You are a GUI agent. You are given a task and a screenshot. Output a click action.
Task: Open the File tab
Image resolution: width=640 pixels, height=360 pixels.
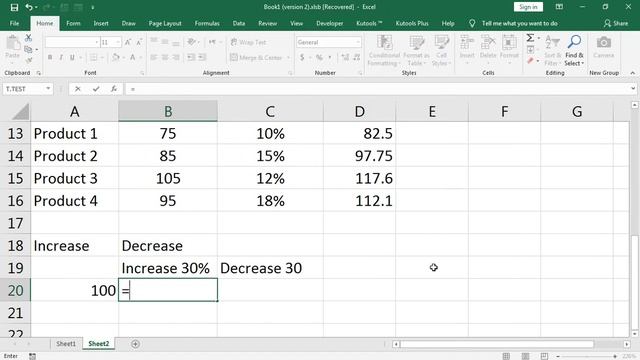click(x=14, y=23)
